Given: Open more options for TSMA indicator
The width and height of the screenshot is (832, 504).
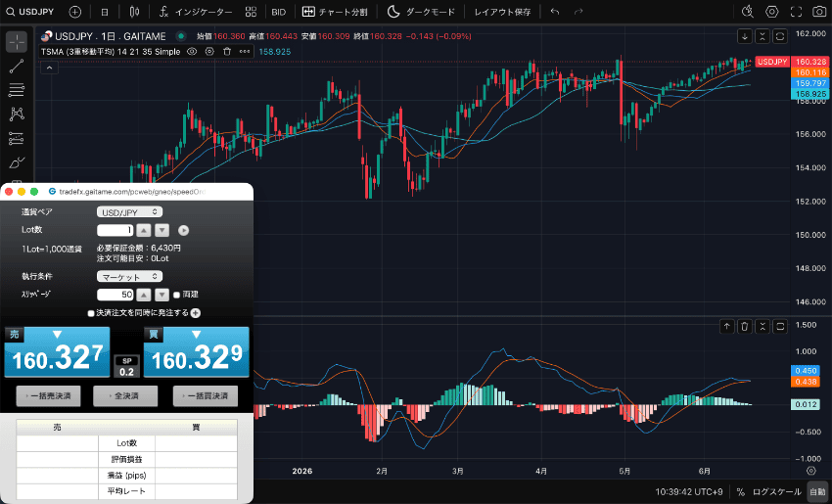Looking at the screenshot, I should pos(245,52).
